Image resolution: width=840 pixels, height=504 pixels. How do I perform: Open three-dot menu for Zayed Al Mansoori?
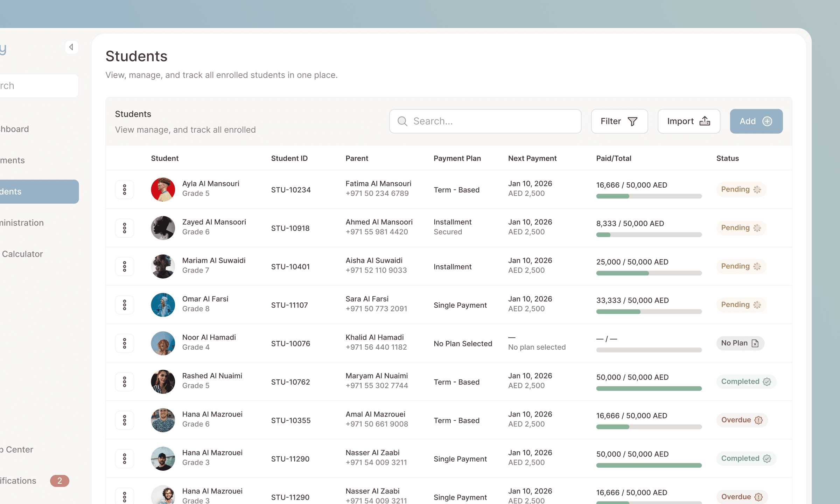(x=125, y=228)
